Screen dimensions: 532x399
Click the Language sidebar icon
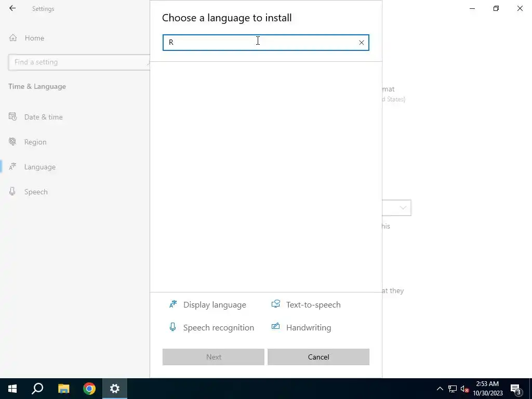pos(12,167)
